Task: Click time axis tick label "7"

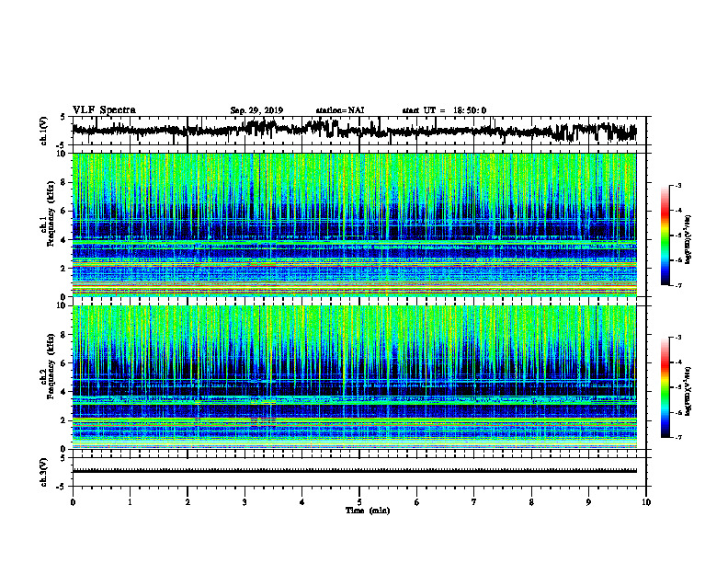Action: point(474,502)
